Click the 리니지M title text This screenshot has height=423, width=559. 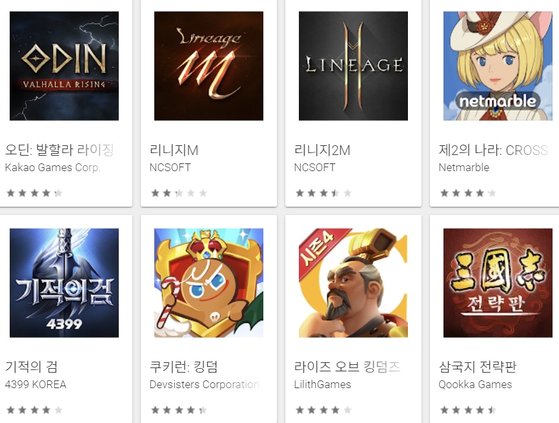point(174,150)
